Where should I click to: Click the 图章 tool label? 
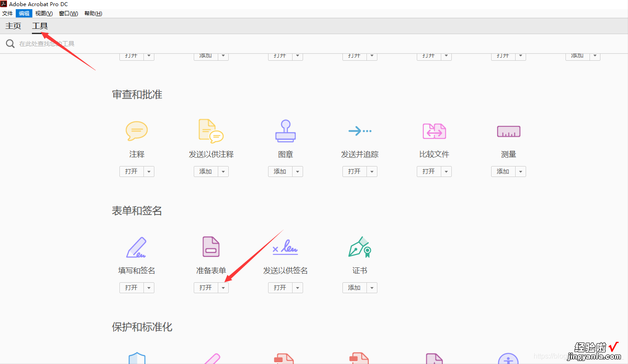tap(286, 154)
